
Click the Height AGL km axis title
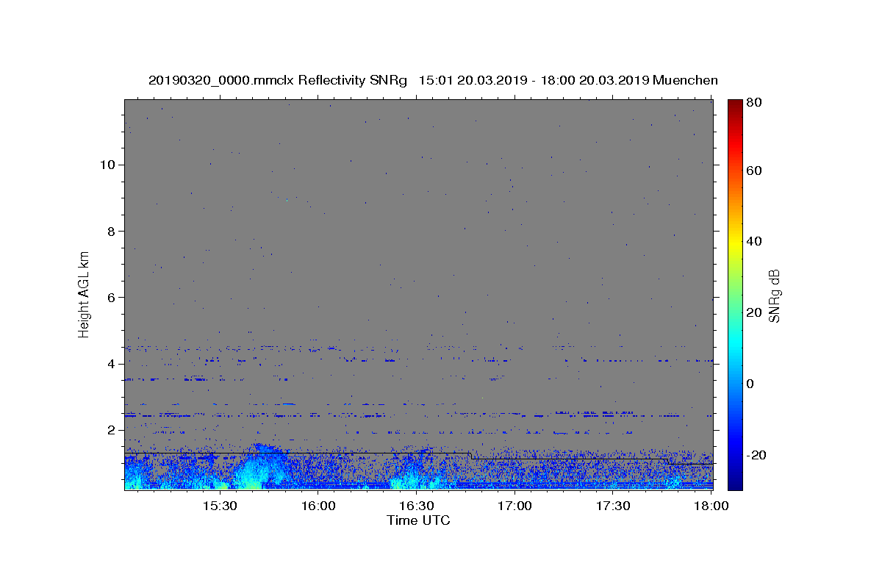click(x=85, y=294)
